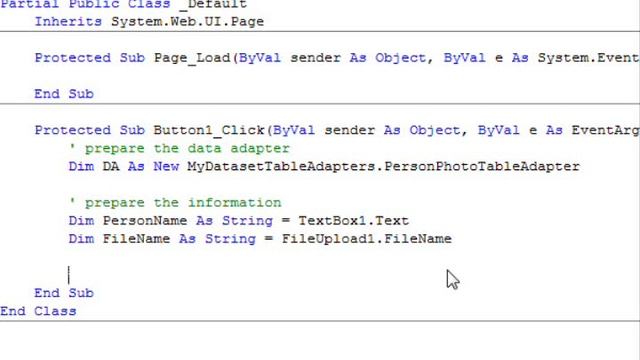Click the FileName variable name in Dim line
This screenshot has width=640, height=360.
click(136, 239)
